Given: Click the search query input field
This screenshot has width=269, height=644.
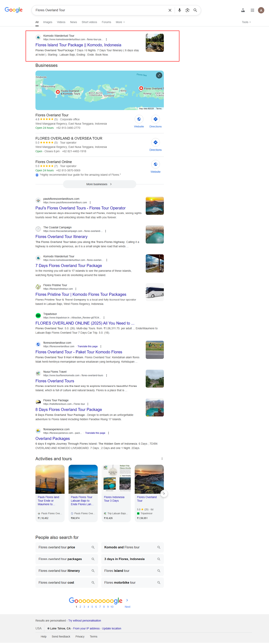Looking at the screenshot, I should click(x=100, y=10).
